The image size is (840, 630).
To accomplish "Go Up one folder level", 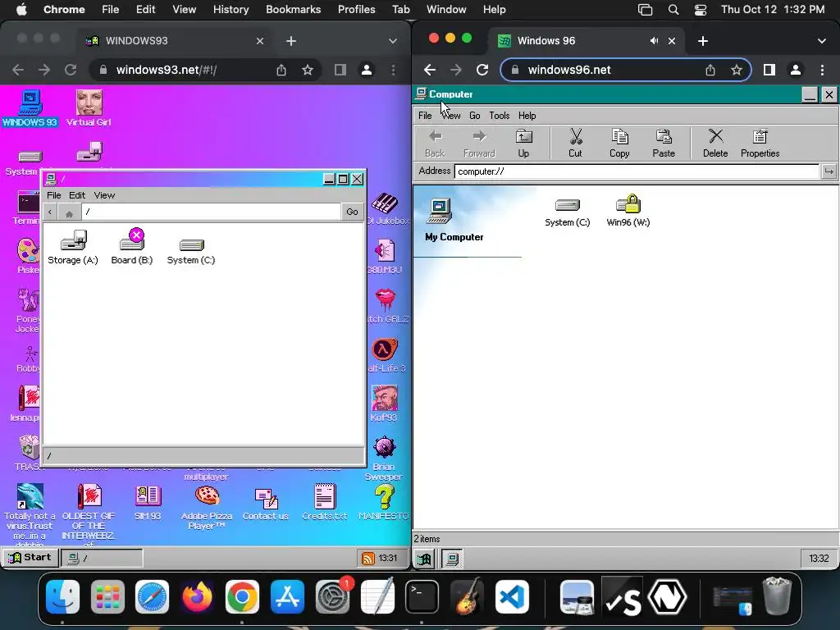I will 523,143.
